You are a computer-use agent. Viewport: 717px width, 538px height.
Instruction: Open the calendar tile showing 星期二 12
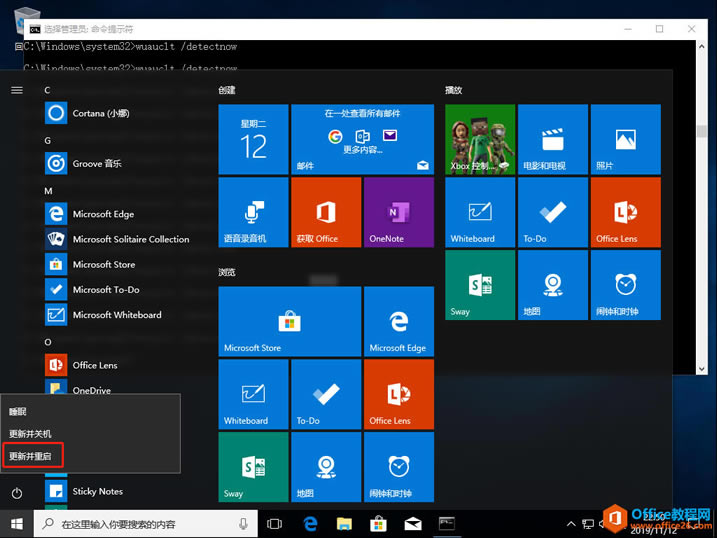(253, 139)
